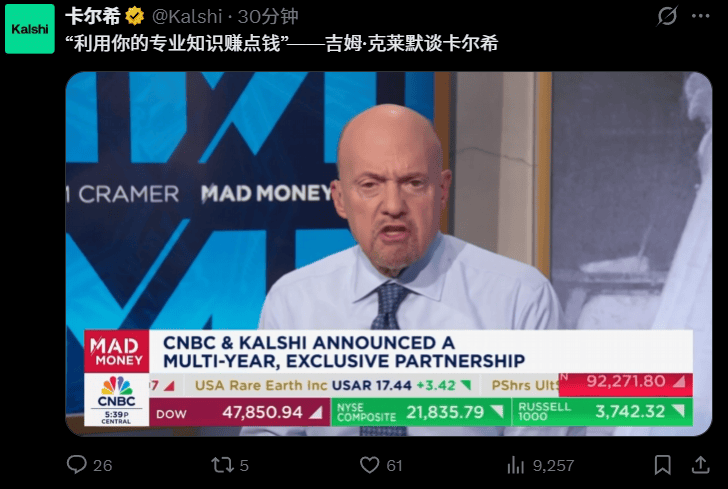Viewport: 728px width, 489px height.
Task: Click the Grok slashed-circle icon
Action: (667, 16)
